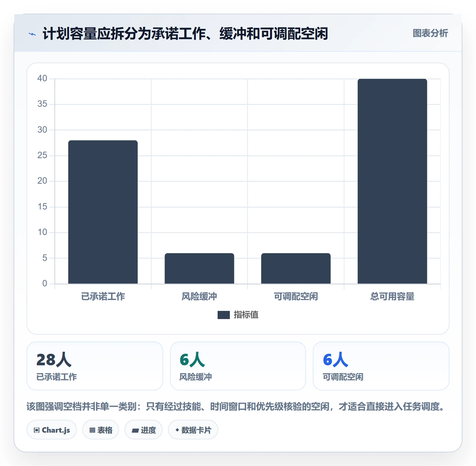476x466 pixels.
Task: Open the 6人 可调配空闲 data card
Action: (x=381, y=366)
